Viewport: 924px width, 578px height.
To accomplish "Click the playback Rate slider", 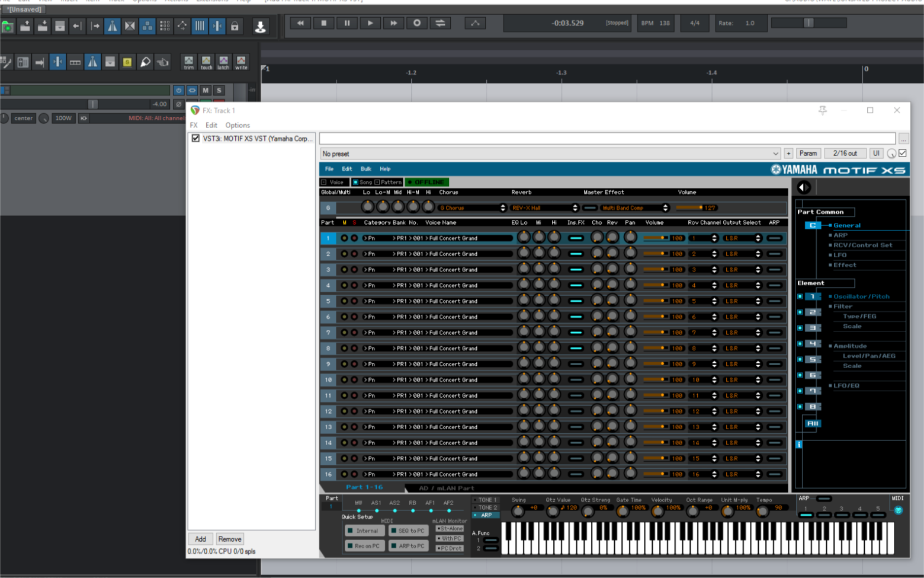I will (x=808, y=23).
